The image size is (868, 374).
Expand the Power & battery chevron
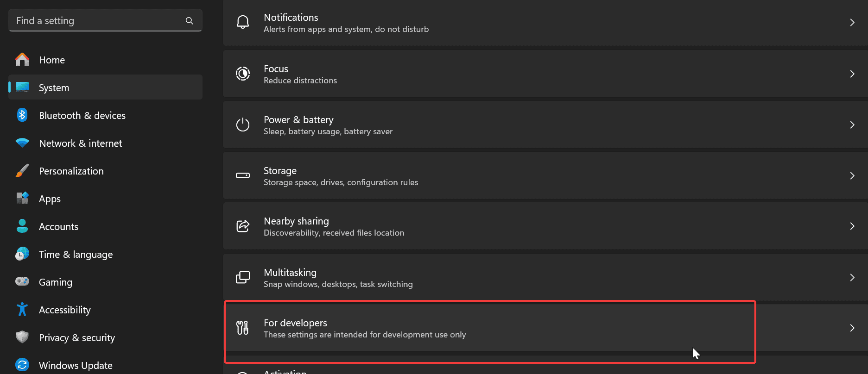tap(852, 124)
